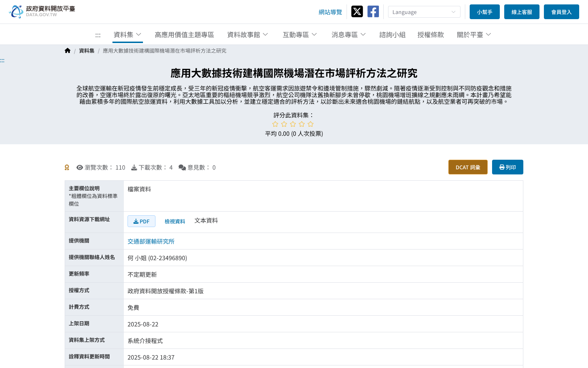
Task: Click the 檢視資料 link
Action: point(175,221)
